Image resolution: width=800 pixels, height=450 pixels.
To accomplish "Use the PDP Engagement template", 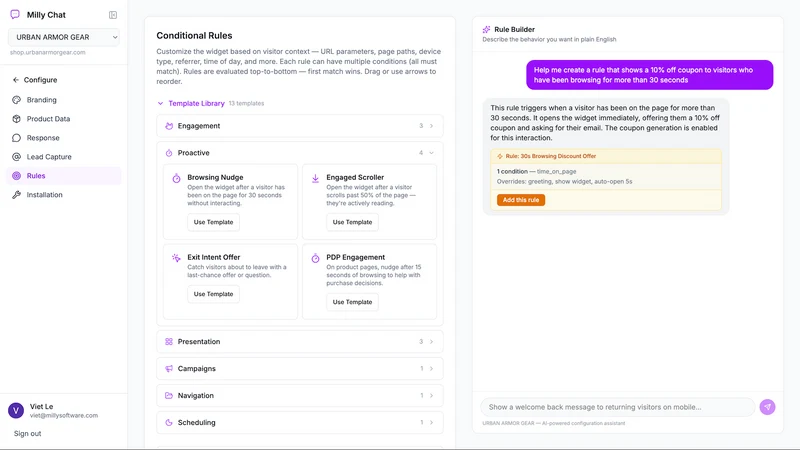I will [x=352, y=302].
